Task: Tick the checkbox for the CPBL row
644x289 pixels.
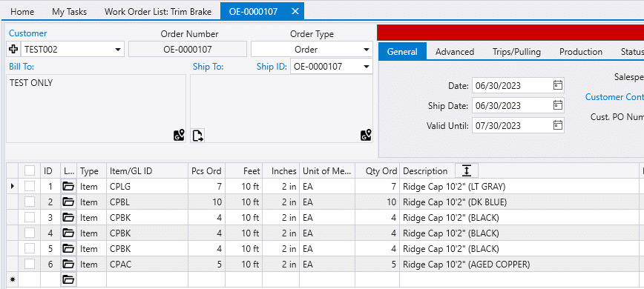Action: coord(30,202)
